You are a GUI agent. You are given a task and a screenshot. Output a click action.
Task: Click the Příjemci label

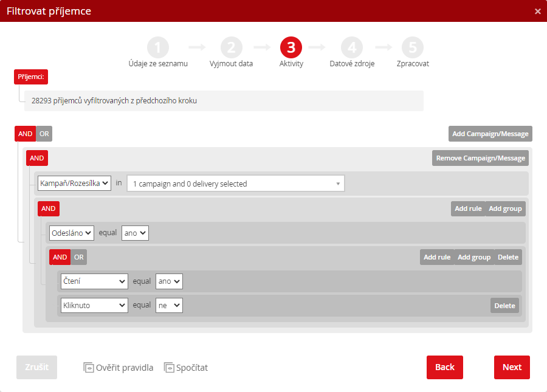coord(31,77)
